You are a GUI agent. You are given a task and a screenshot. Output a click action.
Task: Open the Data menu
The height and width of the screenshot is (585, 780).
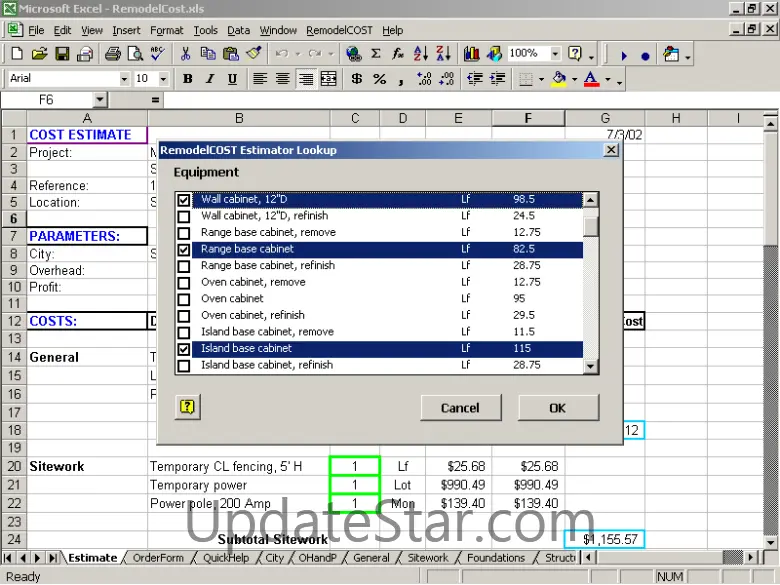coord(238,30)
